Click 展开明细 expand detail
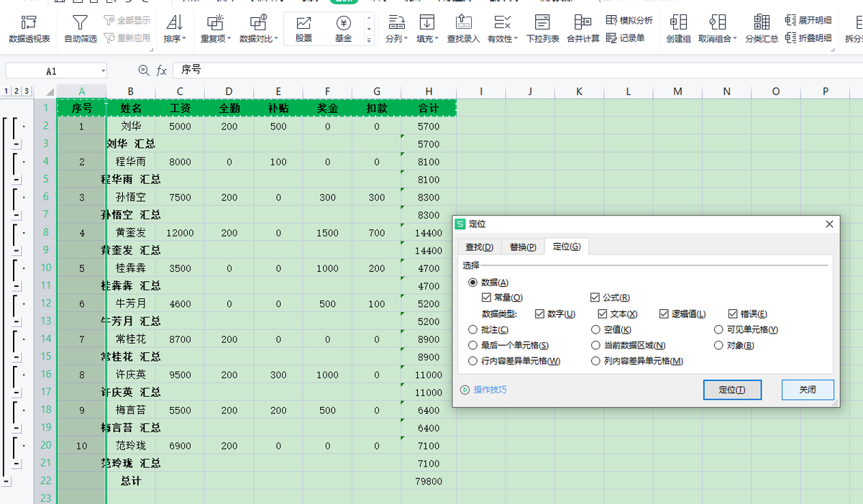Image resolution: width=863 pixels, height=504 pixels. point(808,21)
